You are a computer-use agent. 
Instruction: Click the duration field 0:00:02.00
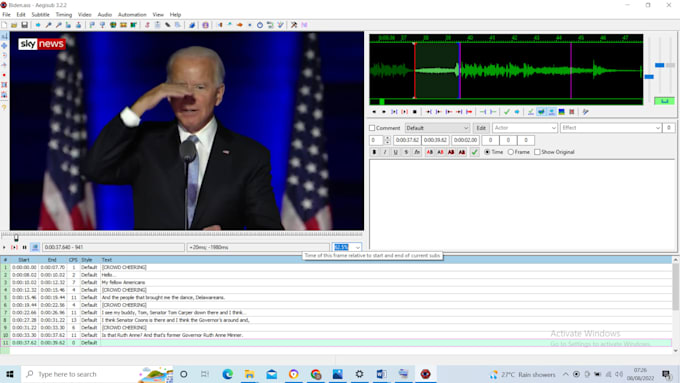tap(465, 140)
